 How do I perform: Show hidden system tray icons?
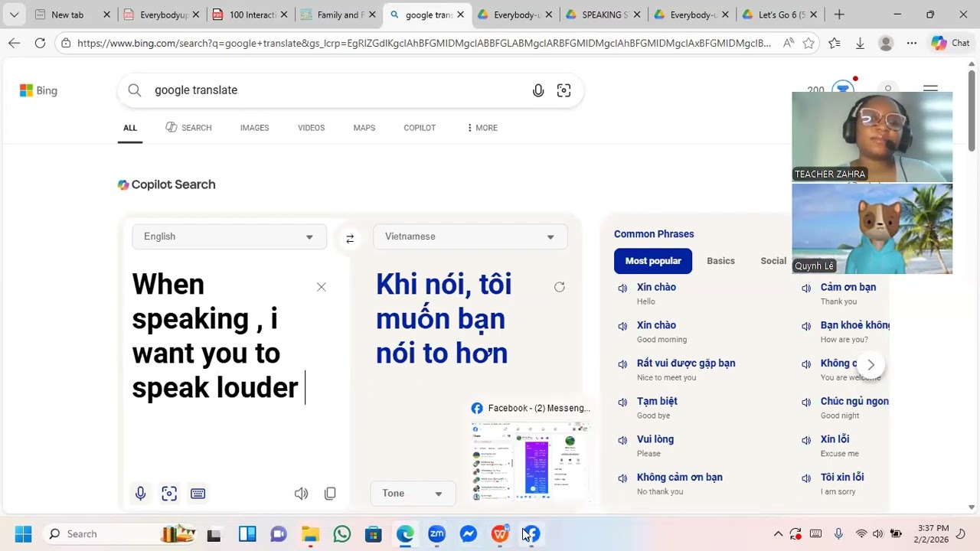[778, 533]
